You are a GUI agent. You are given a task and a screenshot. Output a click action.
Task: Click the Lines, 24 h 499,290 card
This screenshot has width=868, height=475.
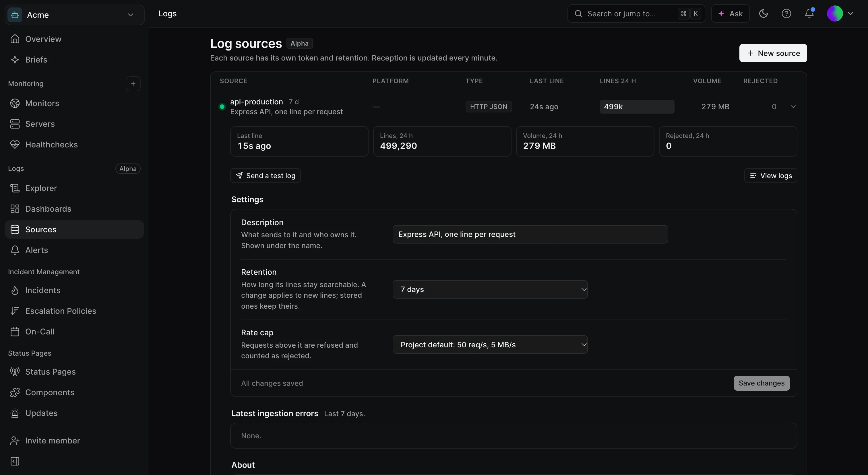click(x=442, y=141)
